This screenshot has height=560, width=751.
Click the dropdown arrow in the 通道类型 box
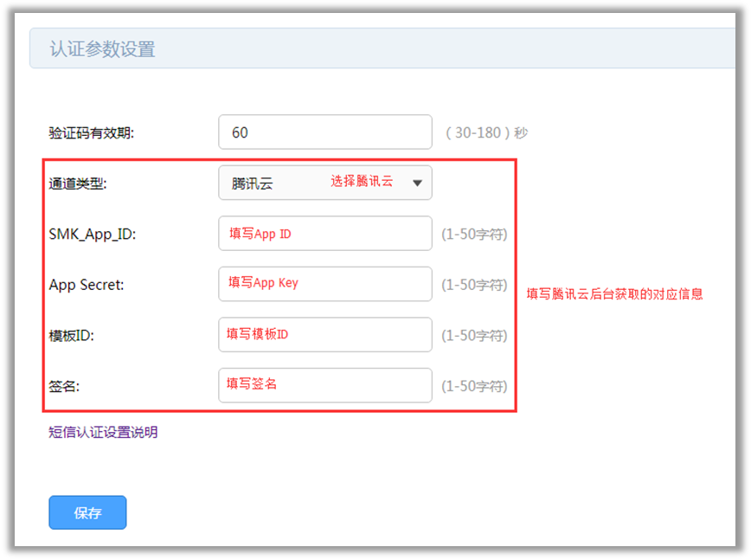[x=417, y=183]
